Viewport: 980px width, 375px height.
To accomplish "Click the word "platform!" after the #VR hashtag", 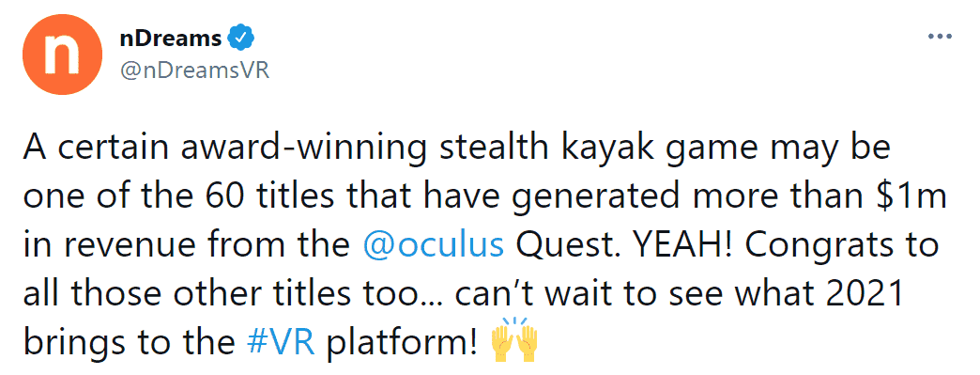I will click(x=404, y=343).
